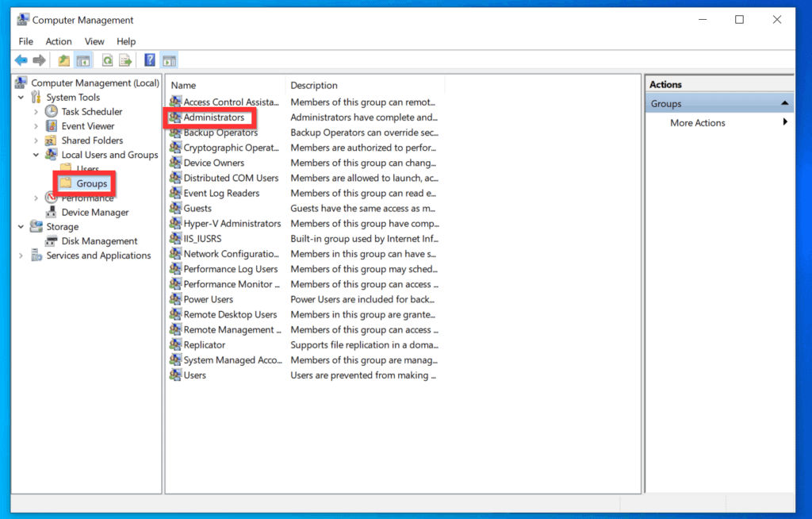This screenshot has width=812, height=519.
Task: Select Disk Management in the tree
Action: tap(99, 241)
